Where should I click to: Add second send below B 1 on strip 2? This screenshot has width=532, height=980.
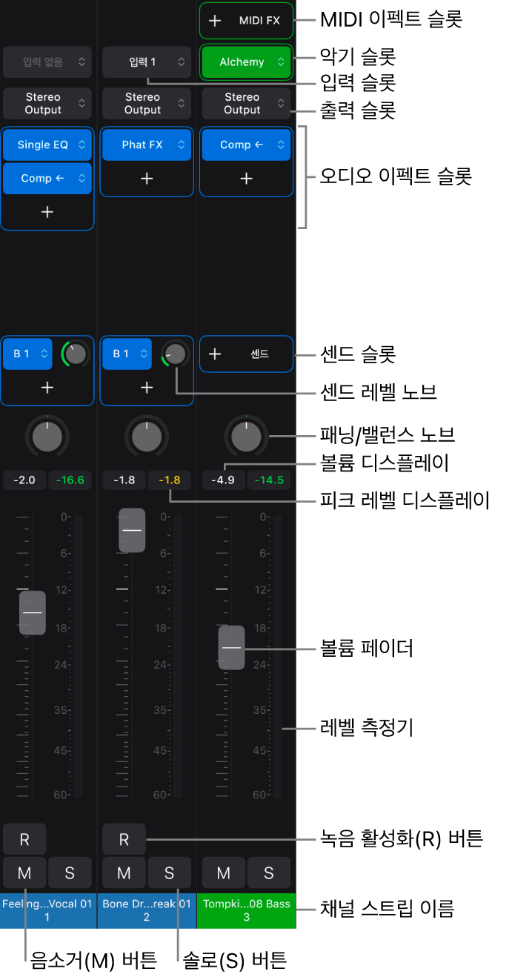click(147, 387)
